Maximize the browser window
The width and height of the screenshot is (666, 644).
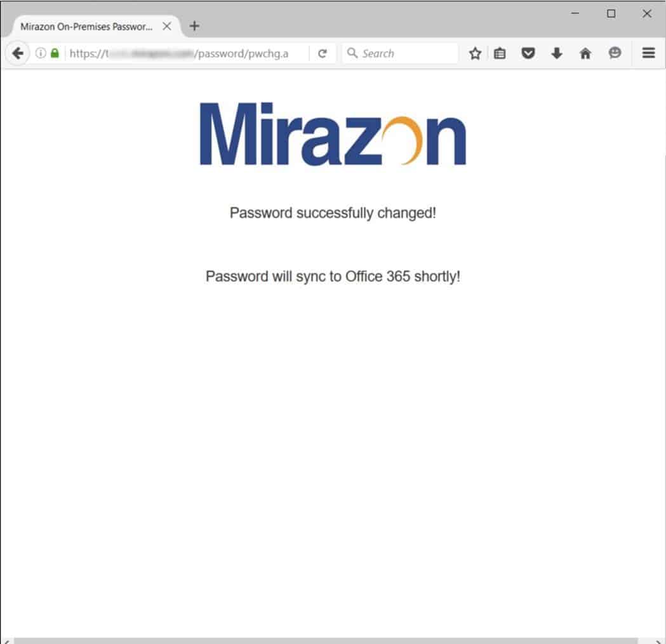[x=611, y=14]
